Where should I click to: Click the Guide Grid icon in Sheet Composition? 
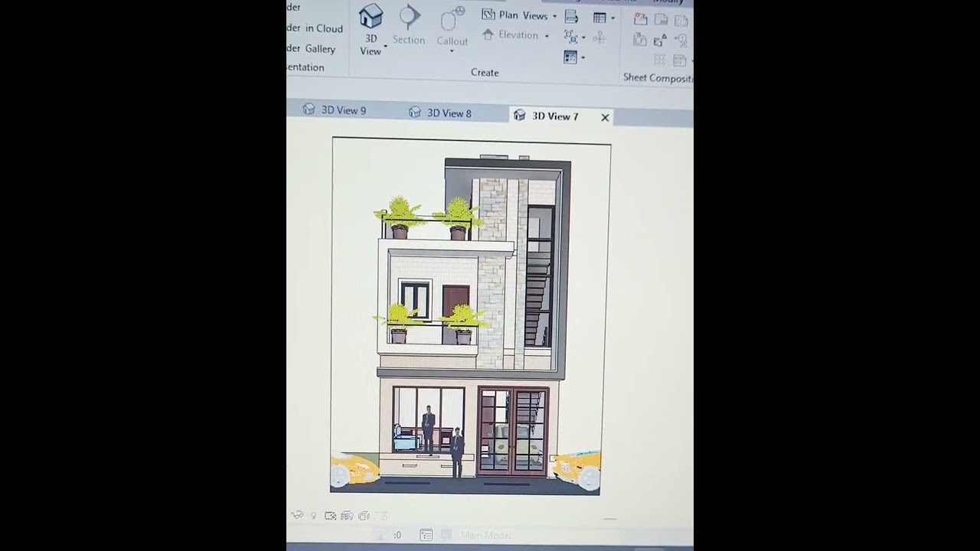tap(660, 60)
